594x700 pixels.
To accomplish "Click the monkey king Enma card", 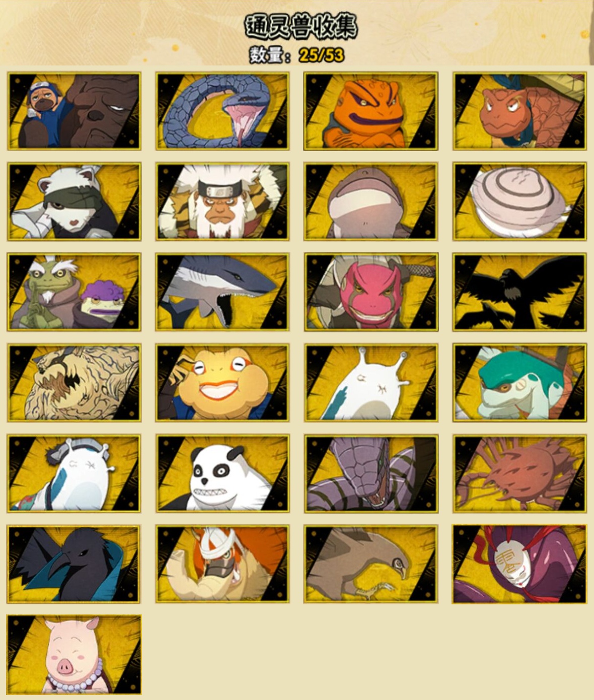I will coord(222,201).
